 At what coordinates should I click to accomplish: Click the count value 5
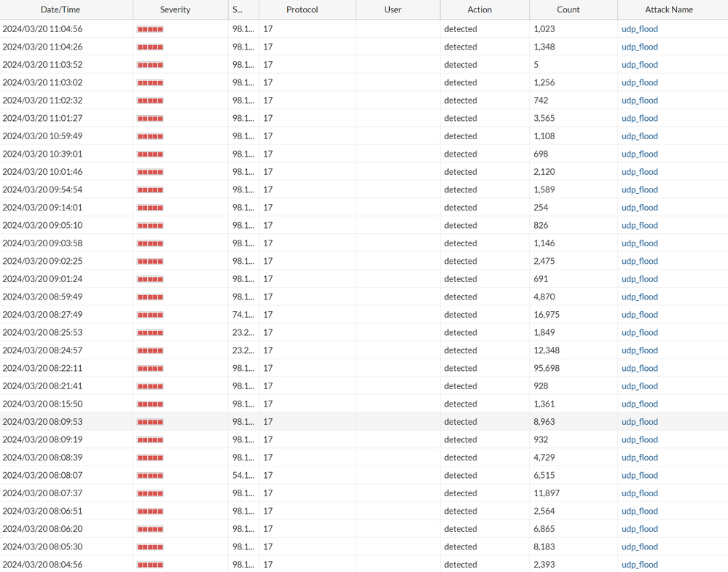coord(536,65)
